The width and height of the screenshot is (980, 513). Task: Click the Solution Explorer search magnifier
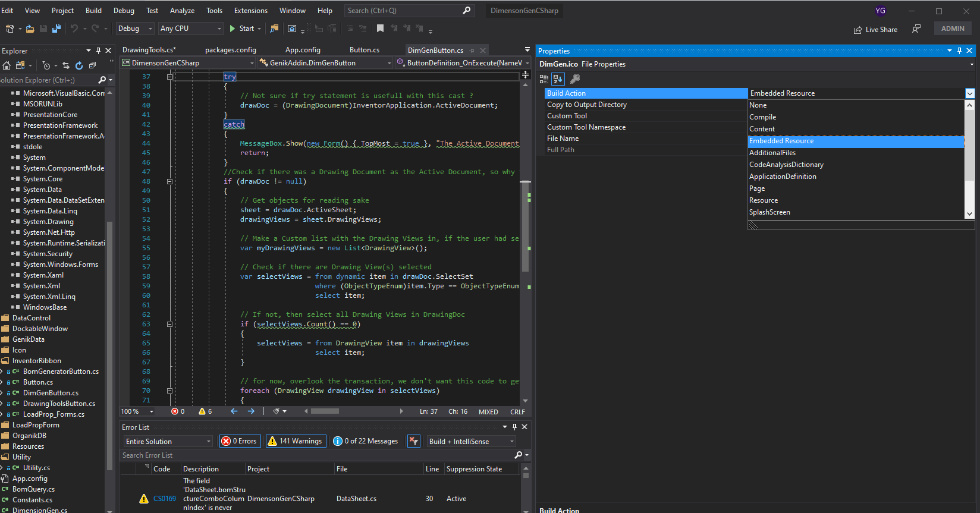click(x=102, y=80)
